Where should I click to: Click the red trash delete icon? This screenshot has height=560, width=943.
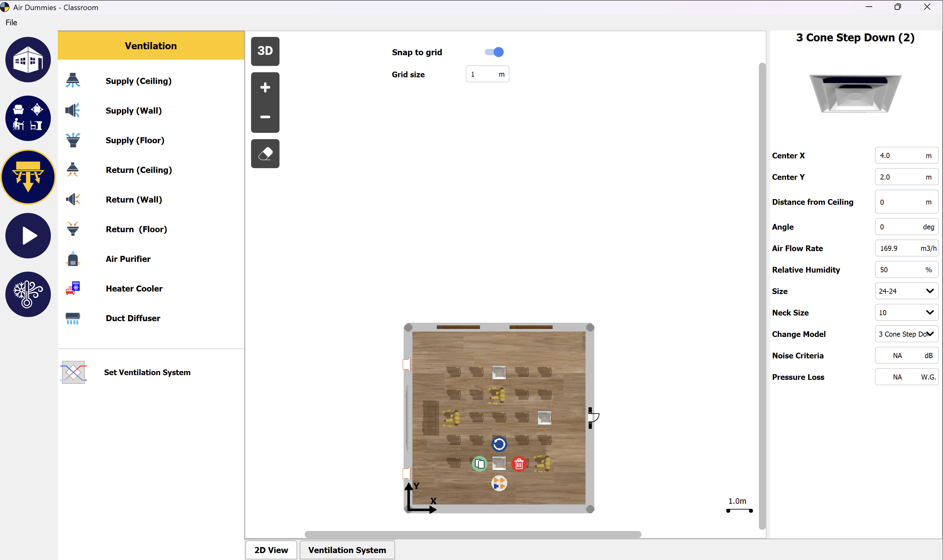[519, 464]
